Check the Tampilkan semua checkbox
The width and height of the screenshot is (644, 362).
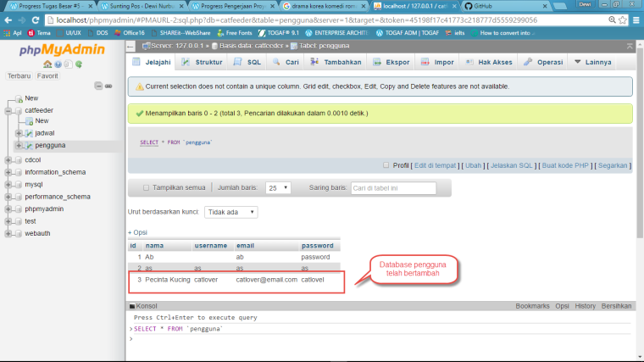pos(146,188)
